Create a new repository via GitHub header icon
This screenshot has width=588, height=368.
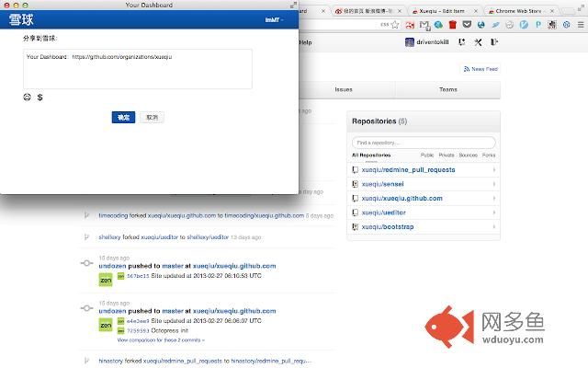(461, 42)
